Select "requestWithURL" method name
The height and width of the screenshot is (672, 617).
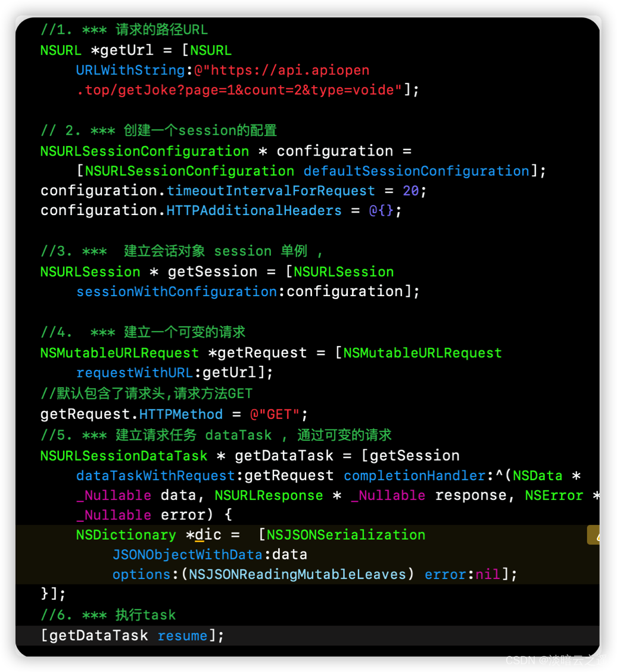(x=135, y=372)
